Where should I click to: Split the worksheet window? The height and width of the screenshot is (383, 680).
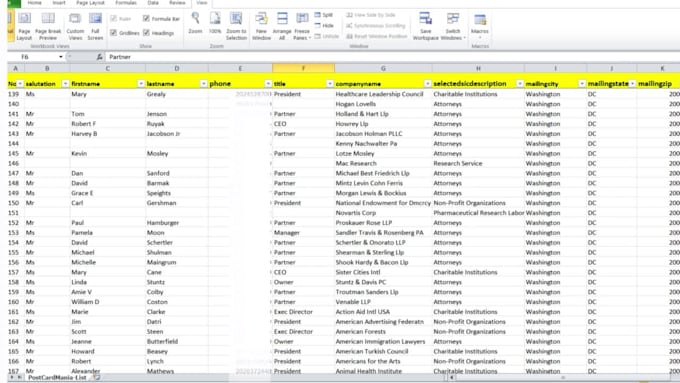(x=324, y=15)
